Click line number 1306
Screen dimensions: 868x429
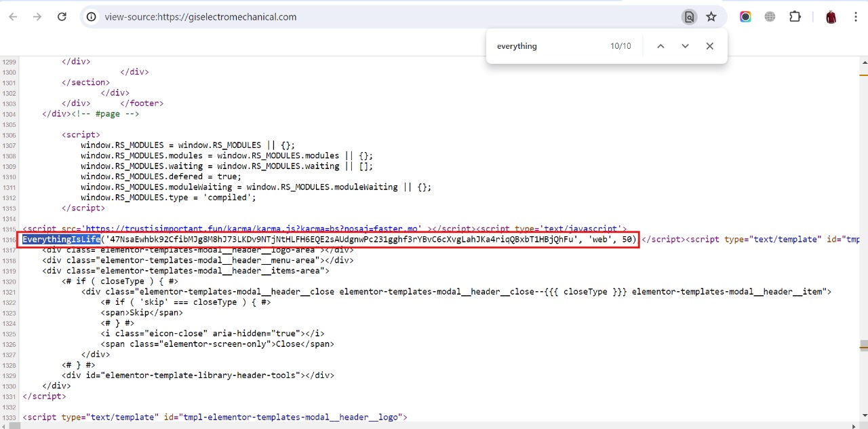[9, 135]
